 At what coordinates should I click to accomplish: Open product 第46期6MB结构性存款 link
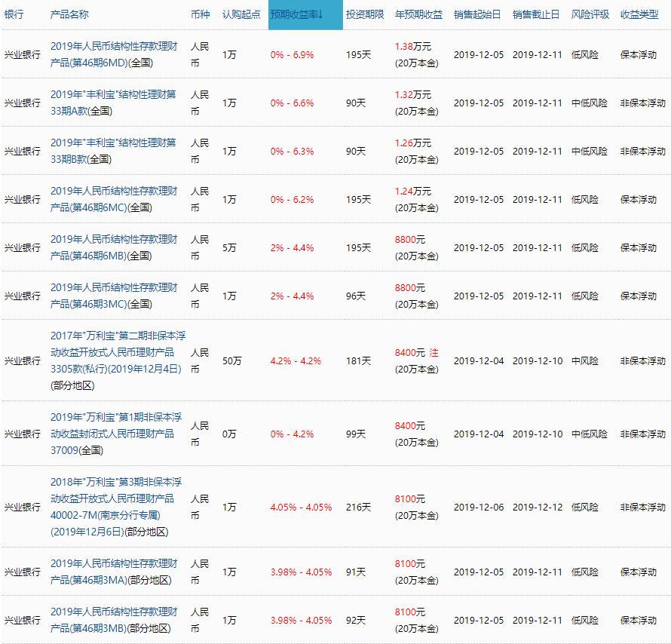click(114, 248)
